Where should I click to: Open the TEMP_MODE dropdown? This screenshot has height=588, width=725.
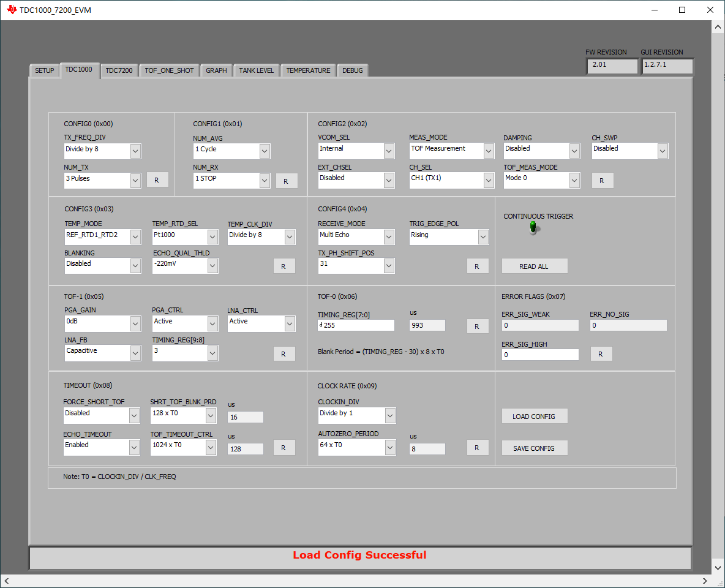click(x=103, y=237)
